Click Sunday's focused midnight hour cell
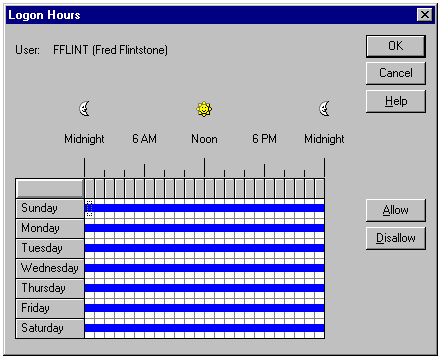 [89, 209]
